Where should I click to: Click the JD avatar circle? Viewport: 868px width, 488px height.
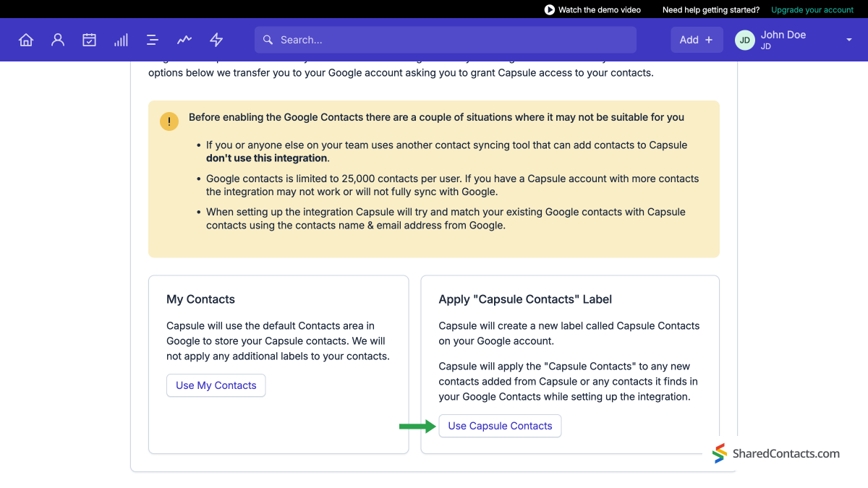pyautogui.click(x=745, y=40)
